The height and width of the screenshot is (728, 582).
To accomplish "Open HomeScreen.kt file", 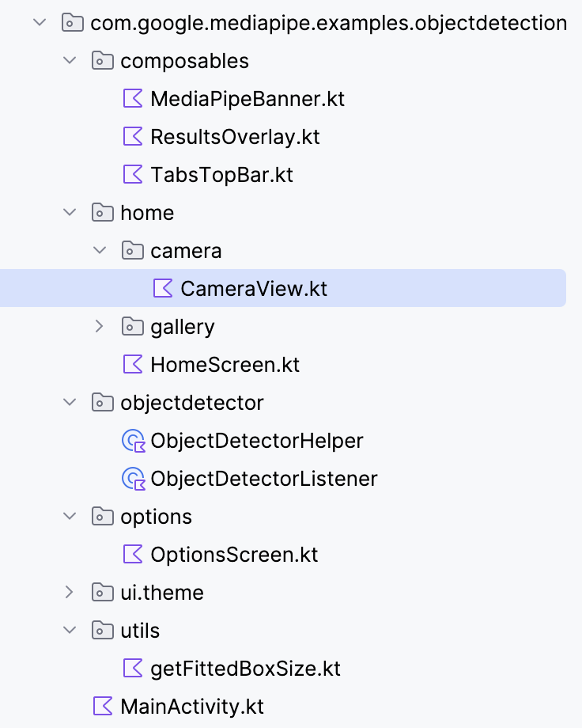I will pyautogui.click(x=225, y=365).
